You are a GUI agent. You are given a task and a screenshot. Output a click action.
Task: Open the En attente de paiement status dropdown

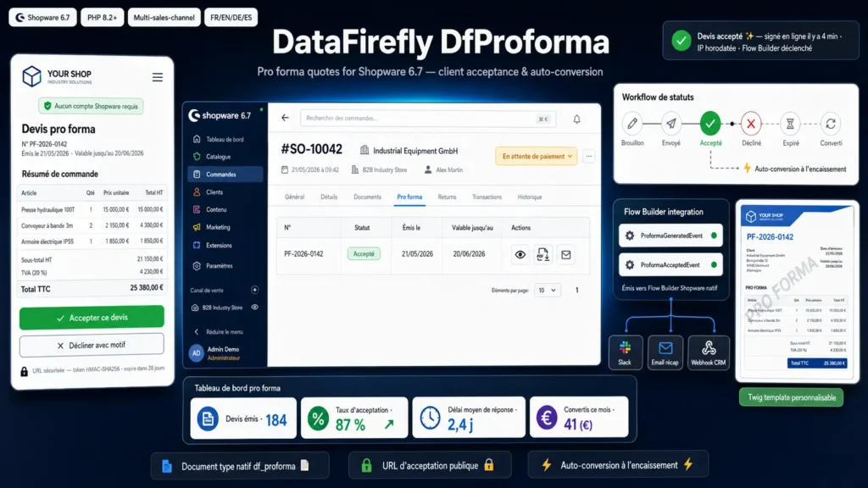pyautogui.click(x=537, y=157)
